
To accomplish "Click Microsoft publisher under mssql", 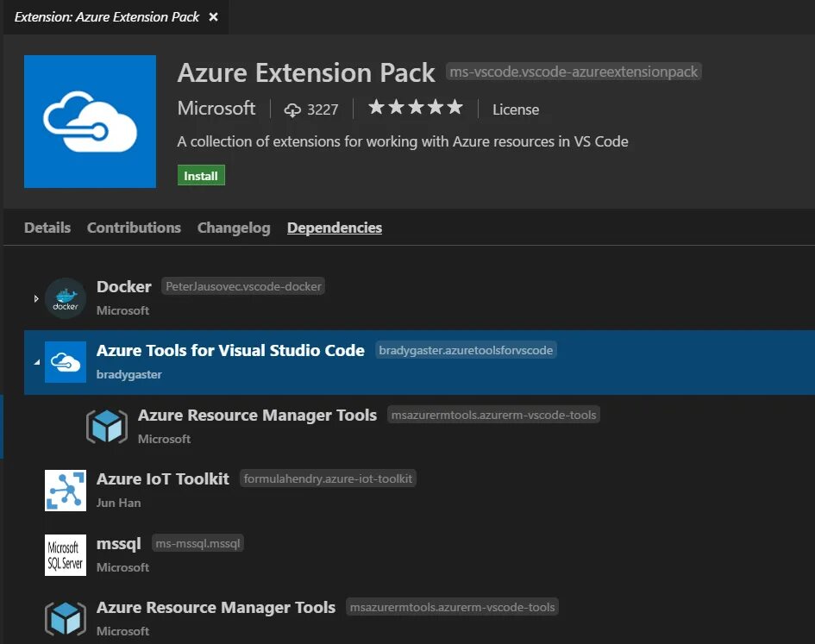I will pos(122,567).
